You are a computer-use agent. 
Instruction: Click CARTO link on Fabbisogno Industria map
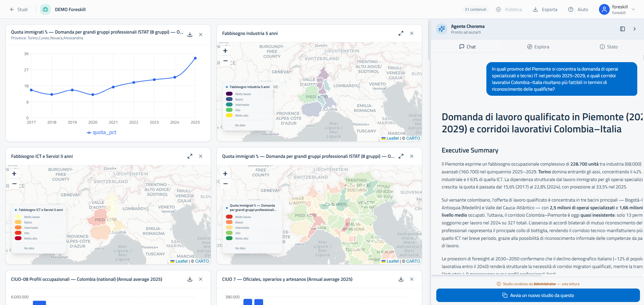coord(413,138)
